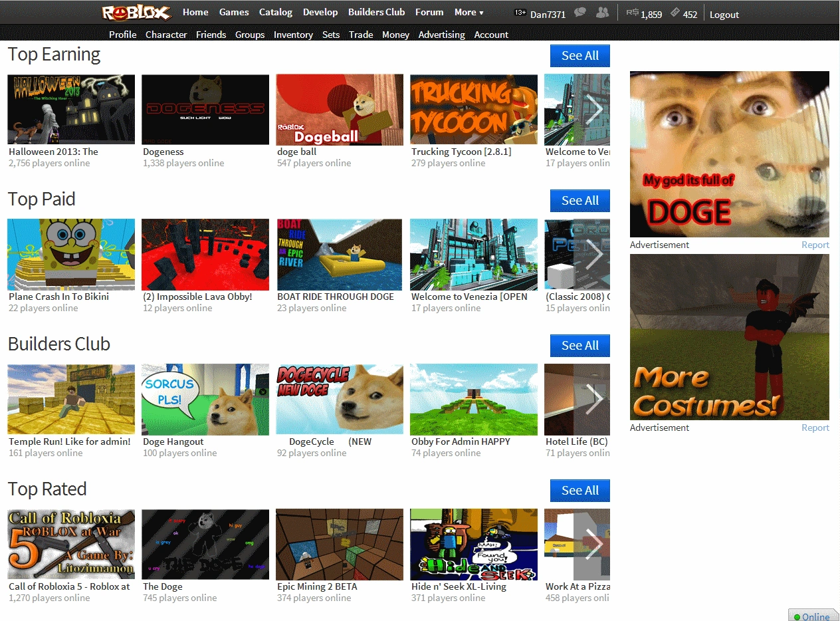This screenshot has width=840, height=621.
Task: Click See All for Builders Club
Action: (x=580, y=346)
